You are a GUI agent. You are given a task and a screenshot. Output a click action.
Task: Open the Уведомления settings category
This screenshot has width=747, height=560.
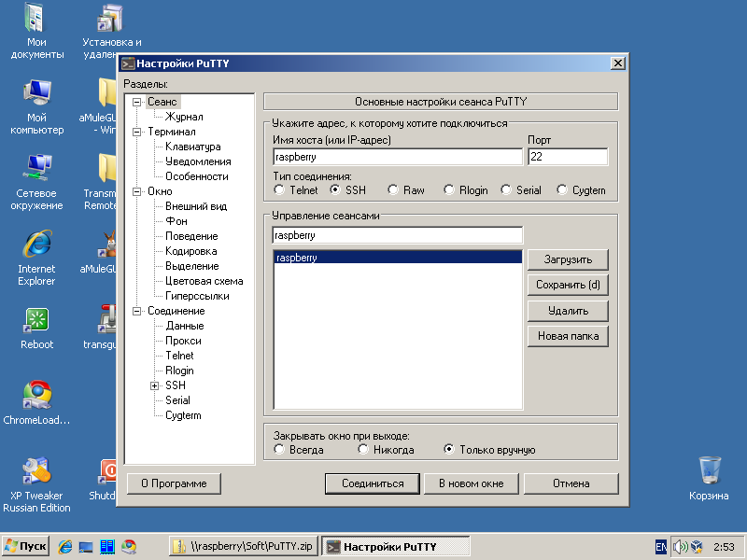point(198,161)
